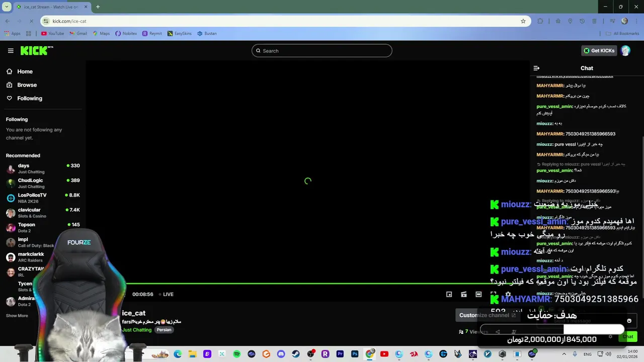Image resolution: width=644 pixels, height=362 pixels.
Task: Open the clip creation icon
Action: [464, 294]
